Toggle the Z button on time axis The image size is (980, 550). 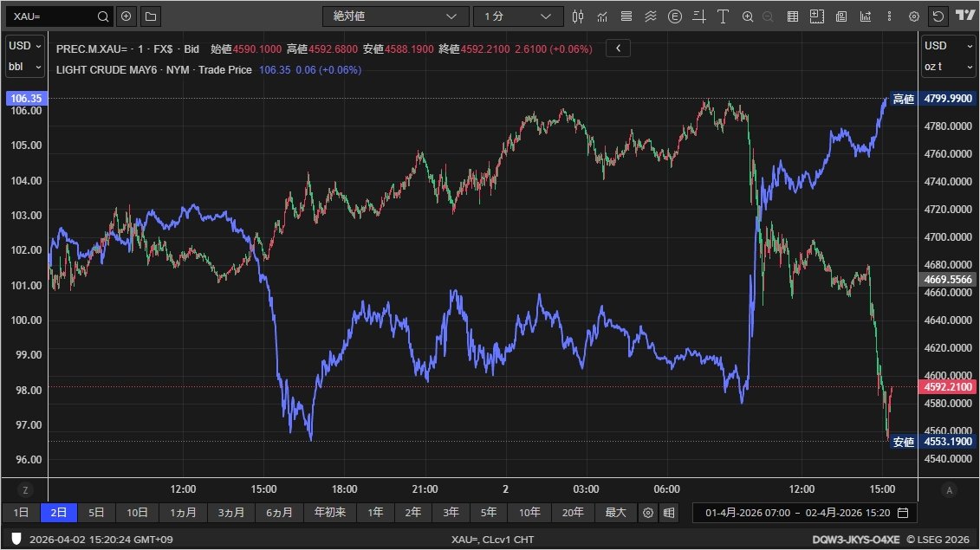[x=25, y=490]
